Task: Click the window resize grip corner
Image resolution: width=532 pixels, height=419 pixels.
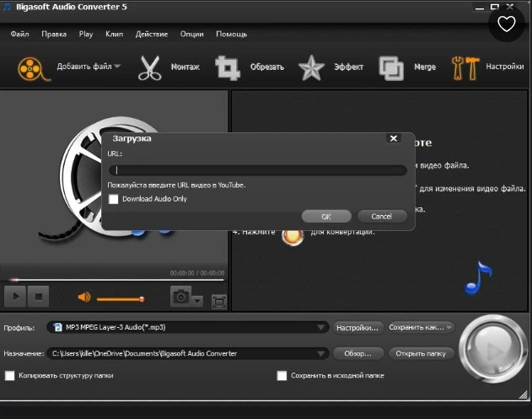Action: [524, 395]
